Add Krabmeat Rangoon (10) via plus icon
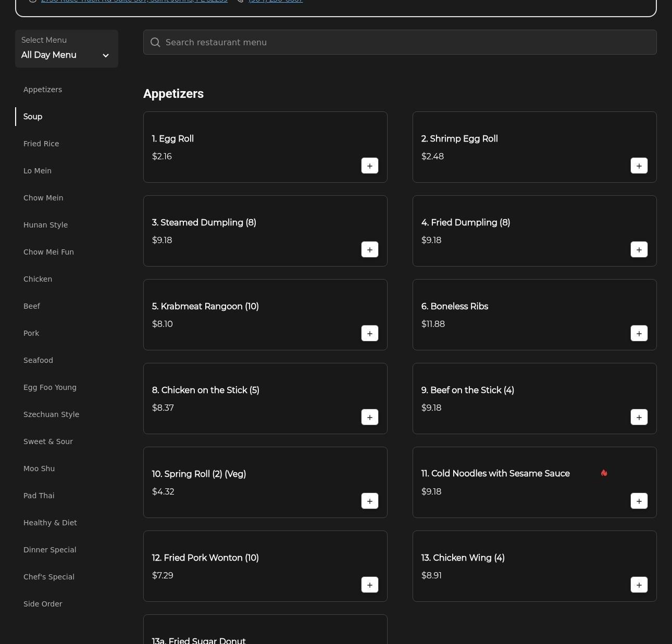The image size is (672, 644). (369, 333)
